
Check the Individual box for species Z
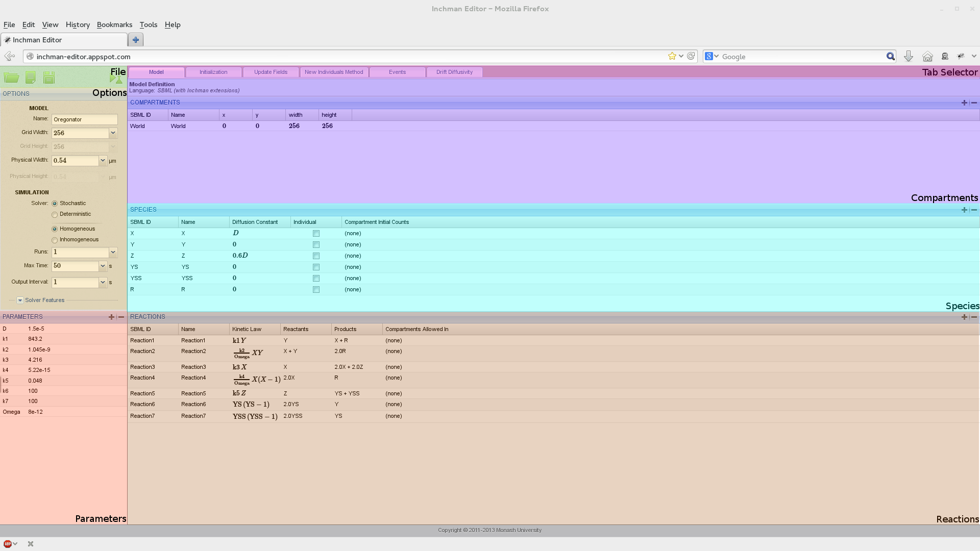tap(316, 256)
